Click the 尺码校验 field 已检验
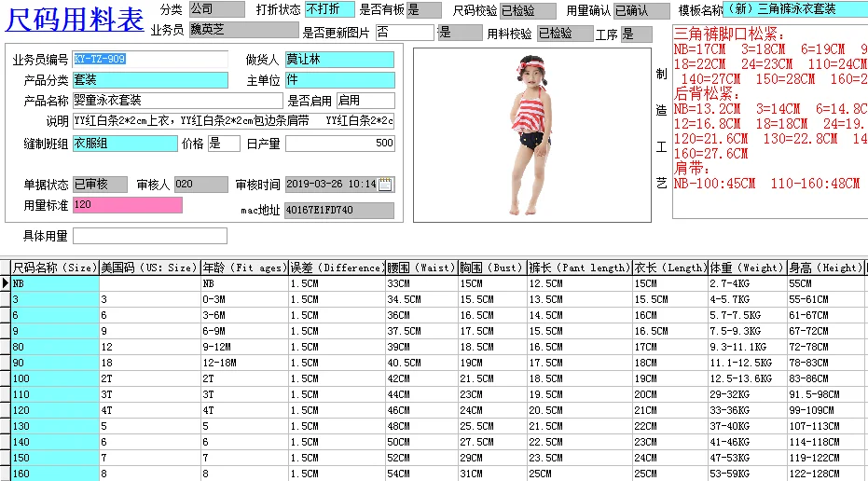This screenshot has width=868, height=481. [528, 10]
